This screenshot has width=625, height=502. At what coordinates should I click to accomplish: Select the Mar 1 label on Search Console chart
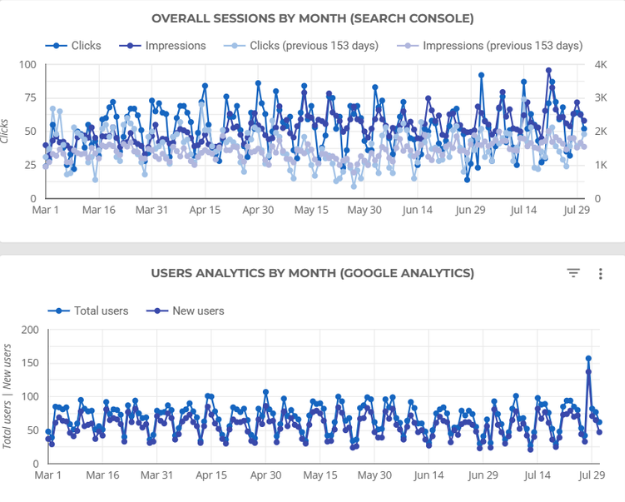point(46,211)
